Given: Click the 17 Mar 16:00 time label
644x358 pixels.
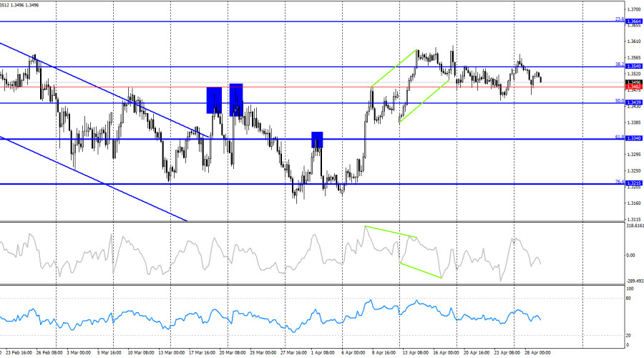Looking at the screenshot, I should click(x=202, y=353).
